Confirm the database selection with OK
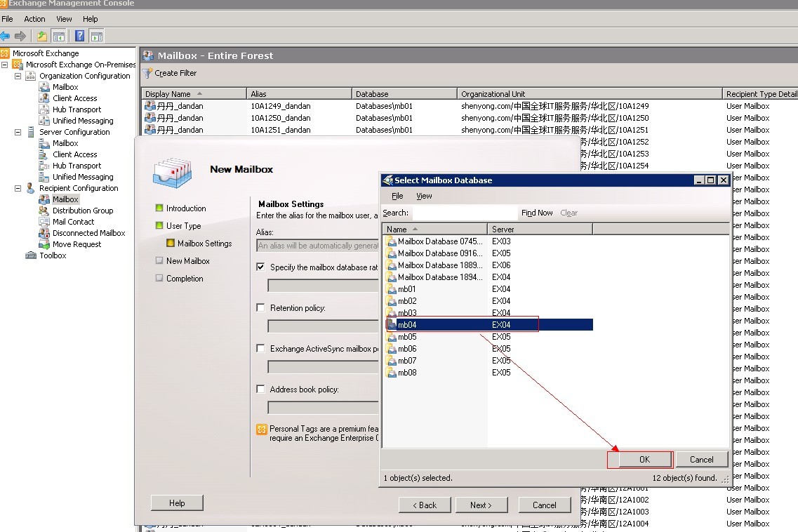This screenshot has height=532, width=798. 644,459
